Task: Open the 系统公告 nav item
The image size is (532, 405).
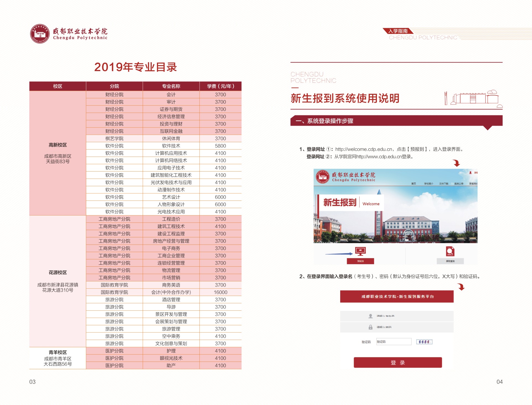Action: coord(459,184)
